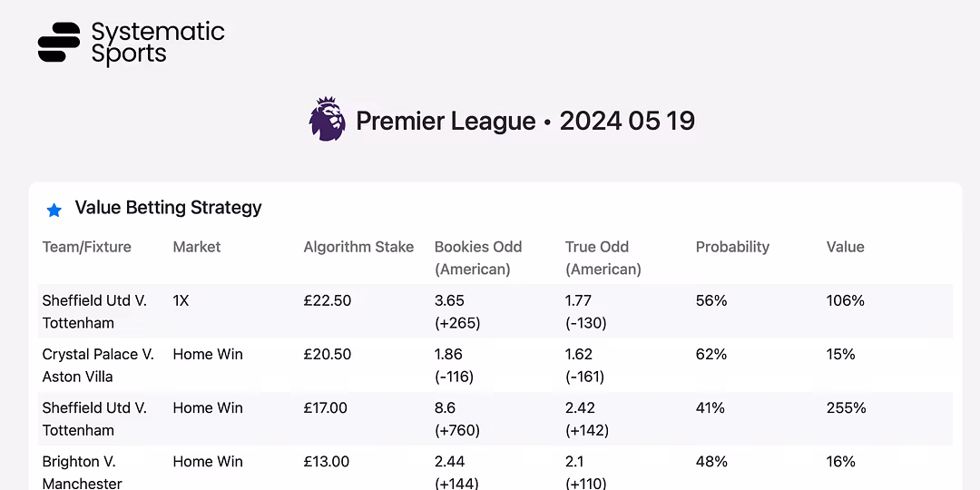
Task: Select the 1X market cell
Action: coord(181,300)
